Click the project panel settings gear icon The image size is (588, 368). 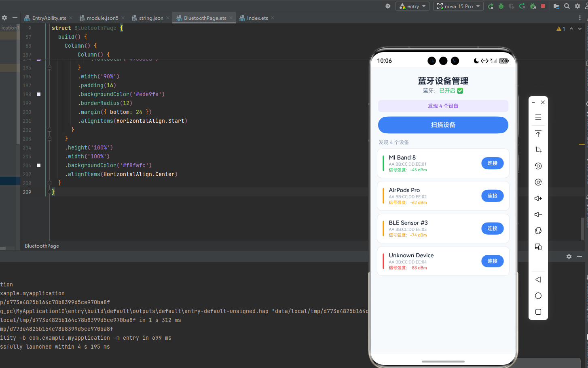pyautogui.click(x=4, y=18)
